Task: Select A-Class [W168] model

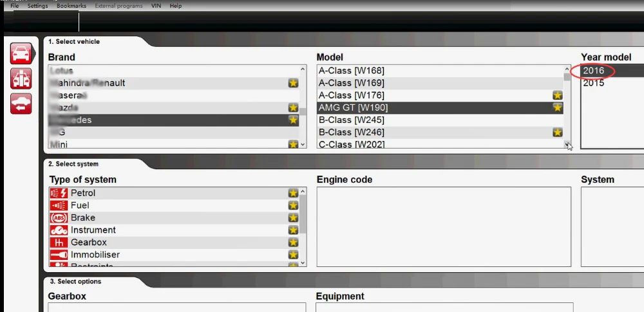Action: click(440, 71)
